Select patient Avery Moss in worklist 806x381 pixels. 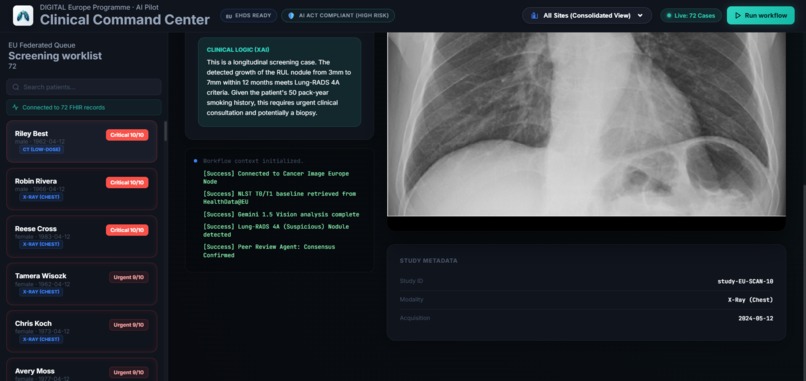[x=82, y=370]
